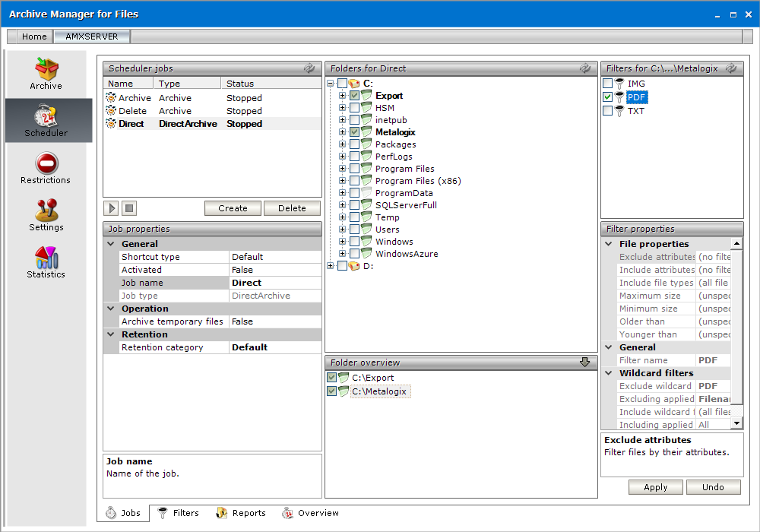Apply the filter property changes
This screenshot has width=760, height=532.
tap(655, 487)
